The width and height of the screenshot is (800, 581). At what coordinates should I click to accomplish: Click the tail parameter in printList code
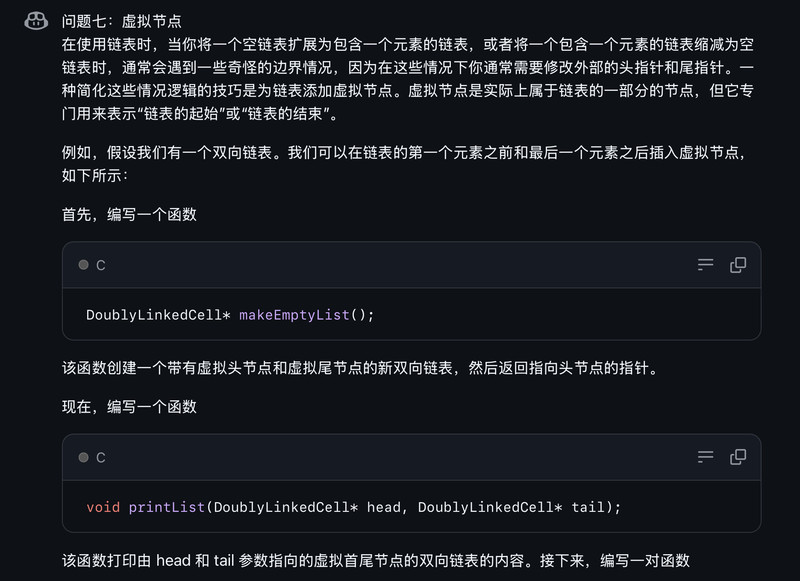(588, 507)
